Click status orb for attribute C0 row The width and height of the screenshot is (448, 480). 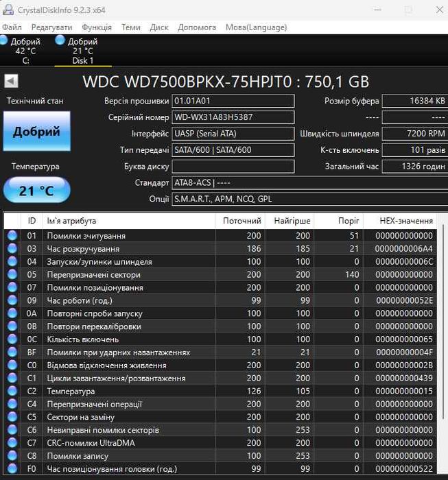12,365
